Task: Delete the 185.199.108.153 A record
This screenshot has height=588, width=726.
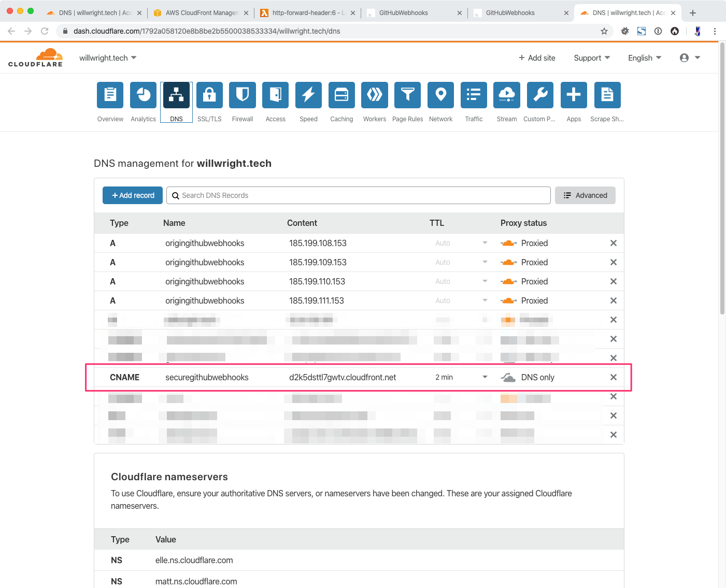Action: click(614, 243)
